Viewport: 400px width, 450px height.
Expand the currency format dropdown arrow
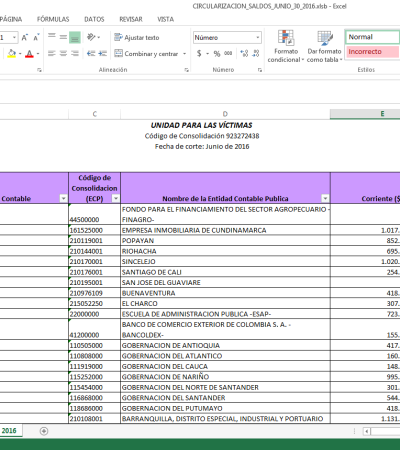[x=207, y=53]
